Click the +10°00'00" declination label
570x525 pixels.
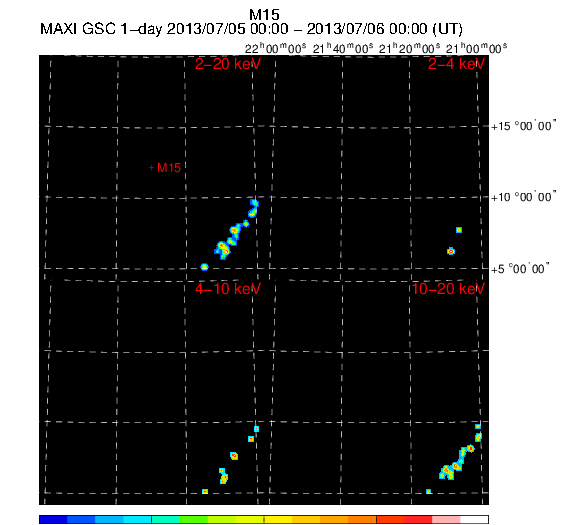[x=523, y=197]
